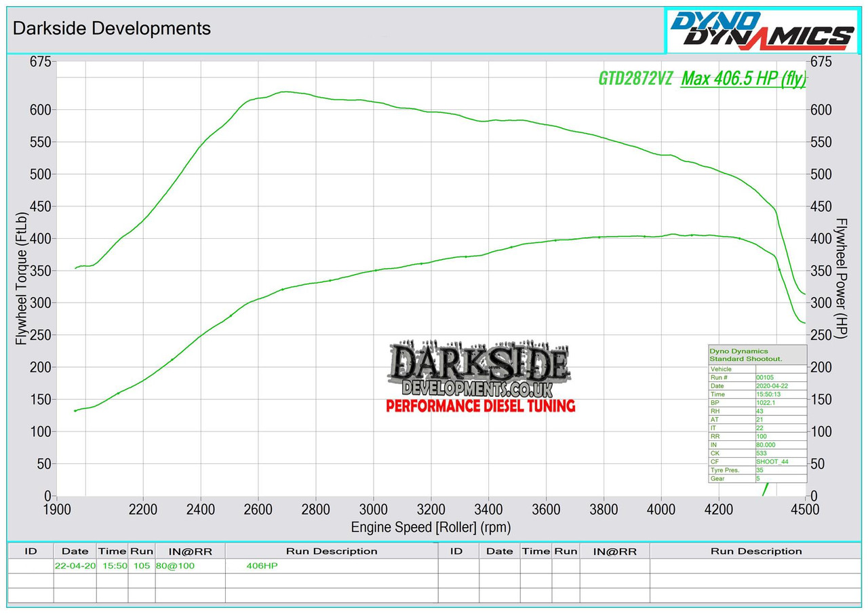The image size is (868, 614).
Task: Click 500 on the Flywheel Power axis
Action: tap(822, 174)
